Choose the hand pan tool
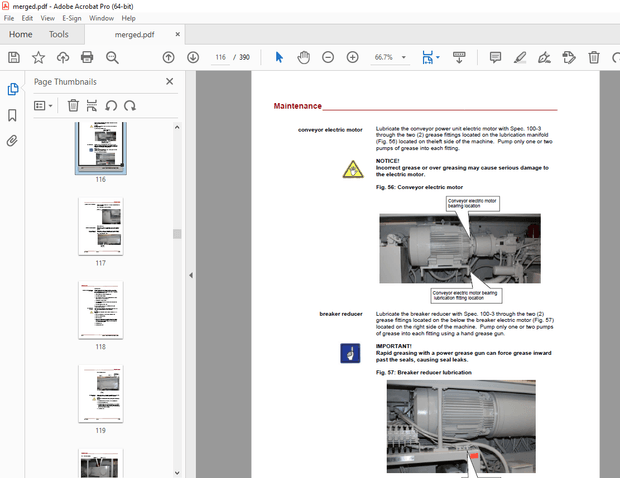620x478 pixels. point(303,57)
